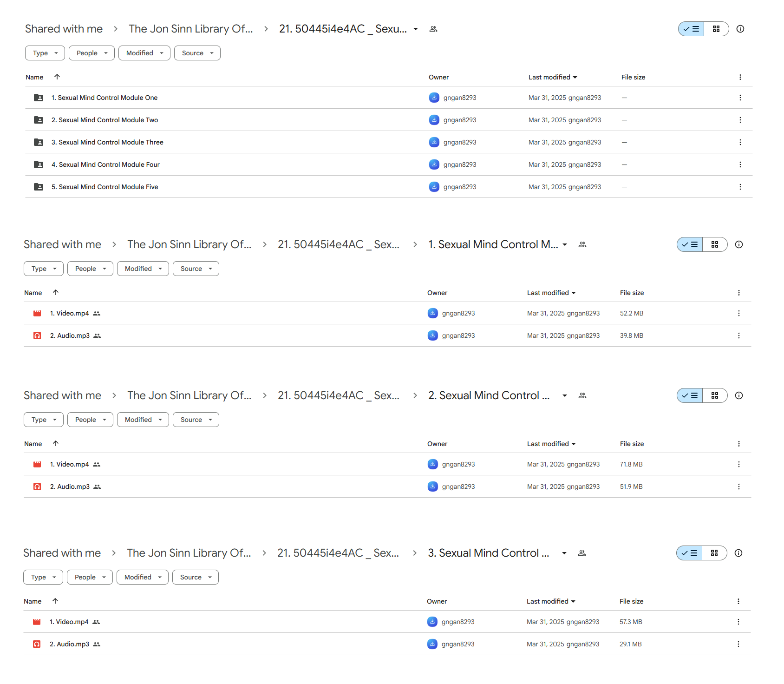Open more actions for Module Two folder row
Screen dimensions: 784x684
click(740, 120)
